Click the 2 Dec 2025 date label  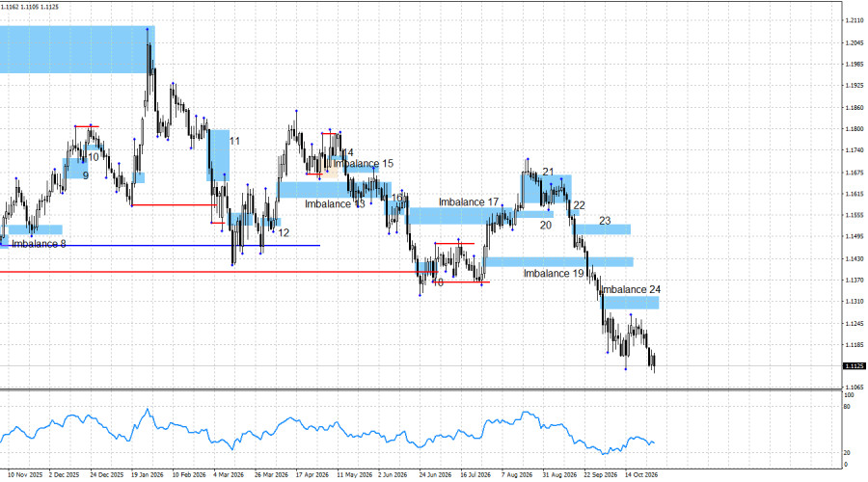[64, 475]
